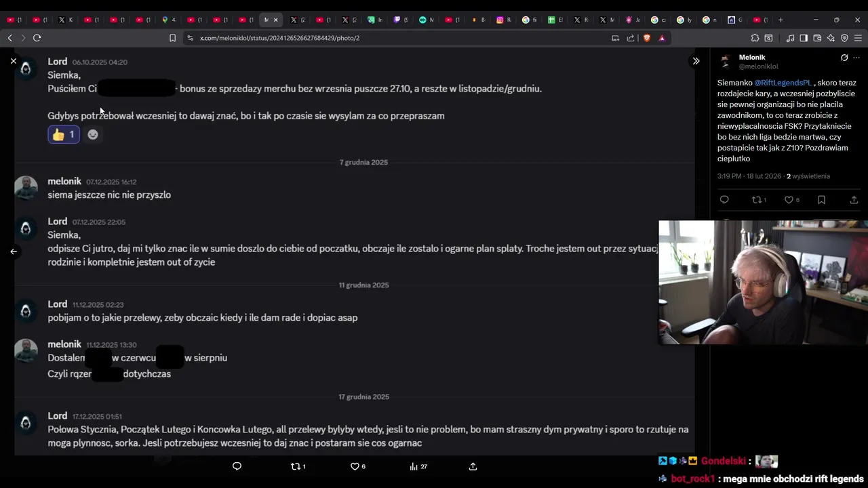868x488 pixels.
Task: Share icon below the photo
Action: coord(473,466)
